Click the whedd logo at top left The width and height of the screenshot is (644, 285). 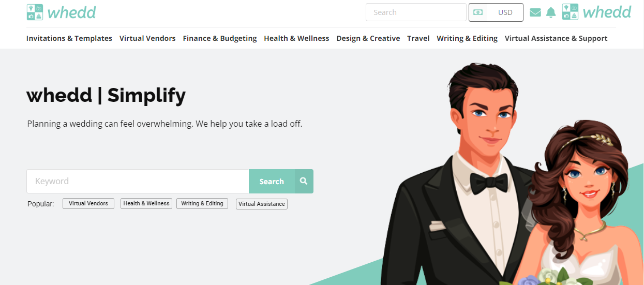[61, 12]
